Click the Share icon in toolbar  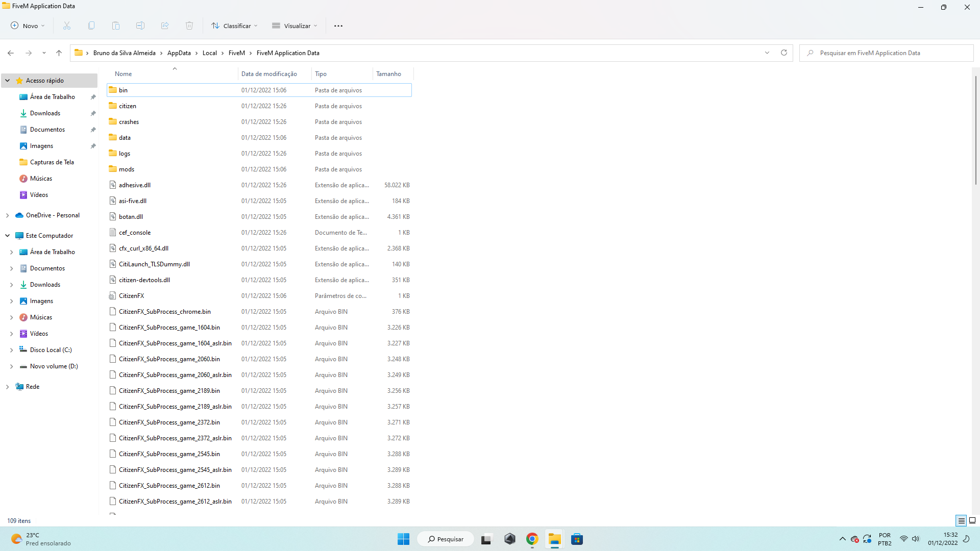pos(165,26)
